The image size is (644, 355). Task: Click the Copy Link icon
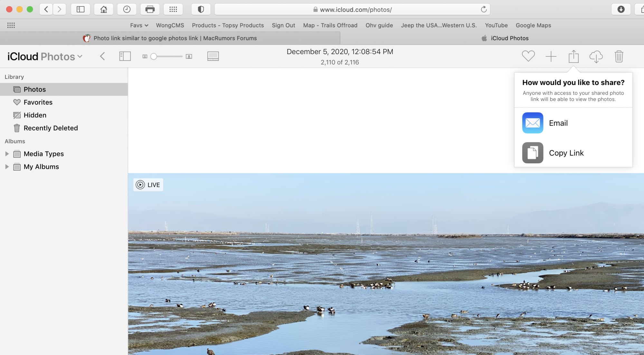(533, 153)
